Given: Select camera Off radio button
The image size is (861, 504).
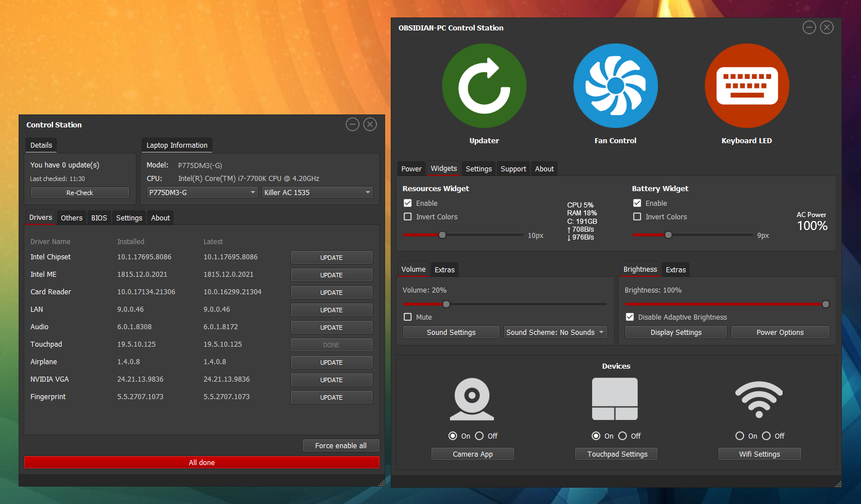Looking at the screenshot, I should click(479, 436).
